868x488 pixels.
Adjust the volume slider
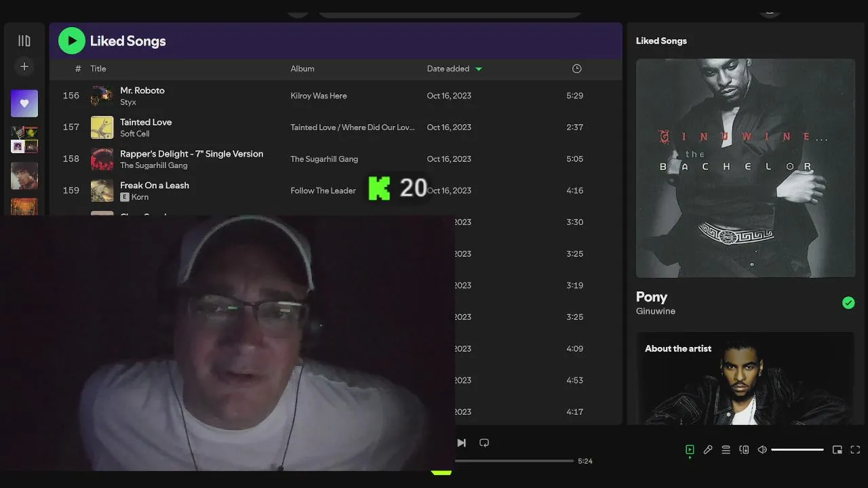tap(797, 449)
